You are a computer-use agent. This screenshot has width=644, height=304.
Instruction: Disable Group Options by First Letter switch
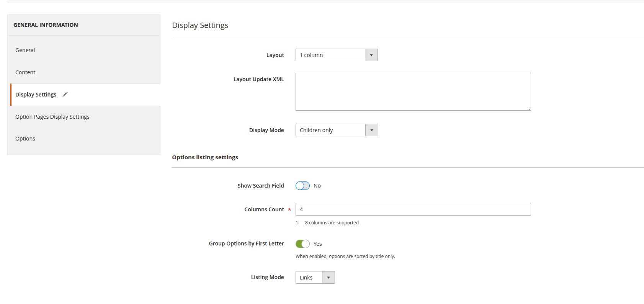(x=302, y=244)
